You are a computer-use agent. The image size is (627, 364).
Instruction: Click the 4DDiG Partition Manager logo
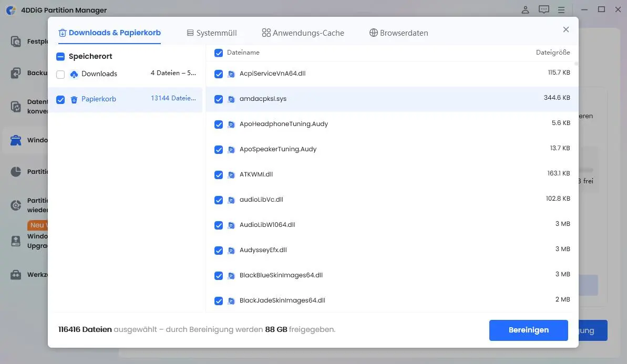(x=11, y=10)
